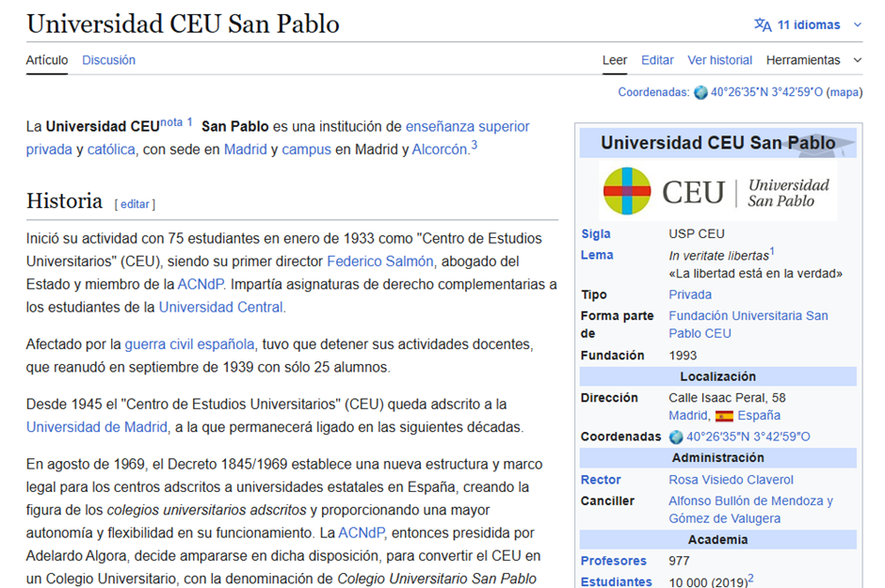Screen dimensions: 885x588
Task: Open the guerra civil española link
Action: 189,344
